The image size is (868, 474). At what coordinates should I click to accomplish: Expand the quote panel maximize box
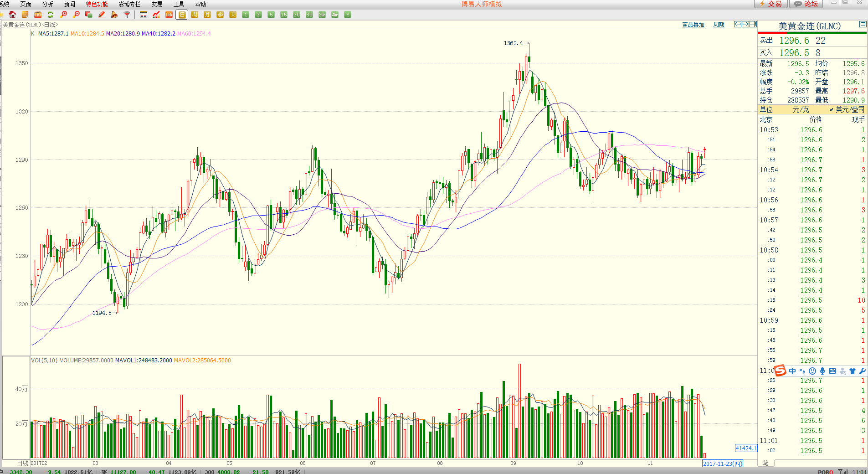pos(863,24)
